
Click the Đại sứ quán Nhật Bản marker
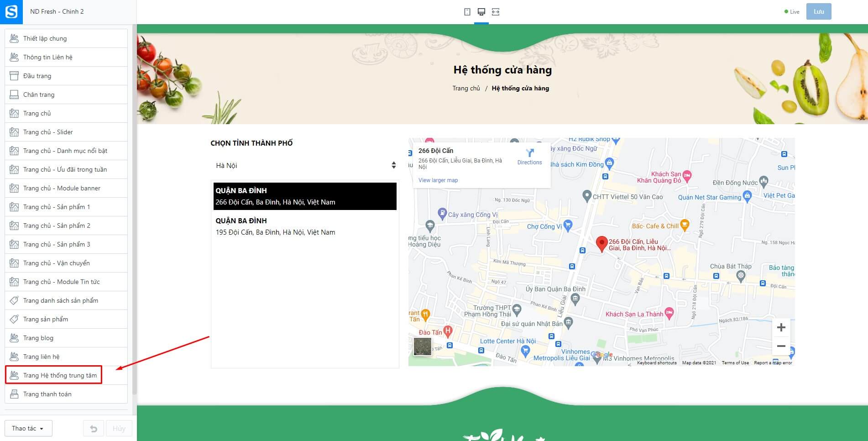(568, 322)
